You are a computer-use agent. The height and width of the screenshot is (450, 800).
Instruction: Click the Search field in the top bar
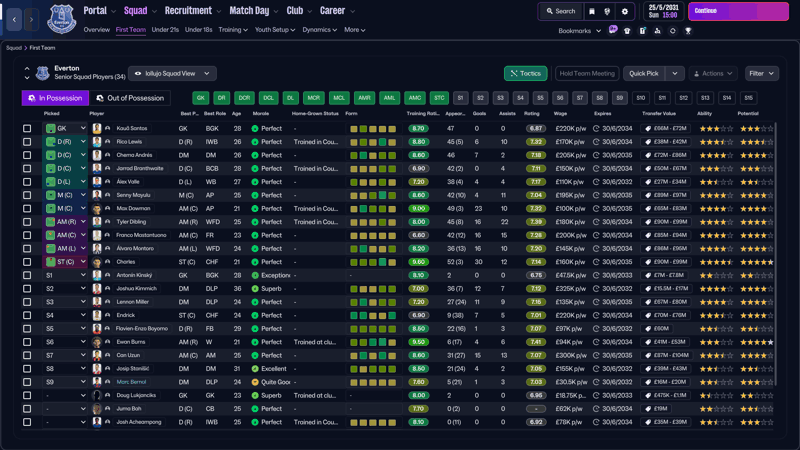pyautogui.click(x=560, y=11)
